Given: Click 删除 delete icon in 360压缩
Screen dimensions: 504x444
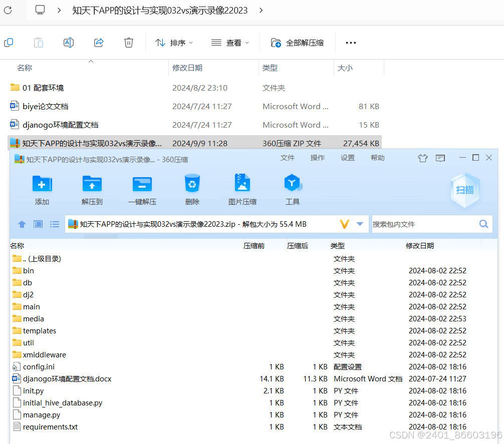Looking at the screenshot, I should click(x=192, y=190).
